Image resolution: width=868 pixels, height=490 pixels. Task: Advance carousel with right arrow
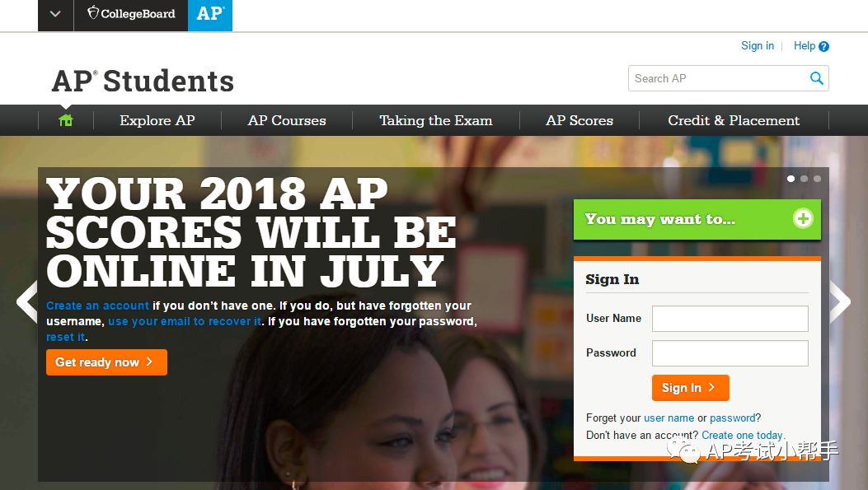840,302
